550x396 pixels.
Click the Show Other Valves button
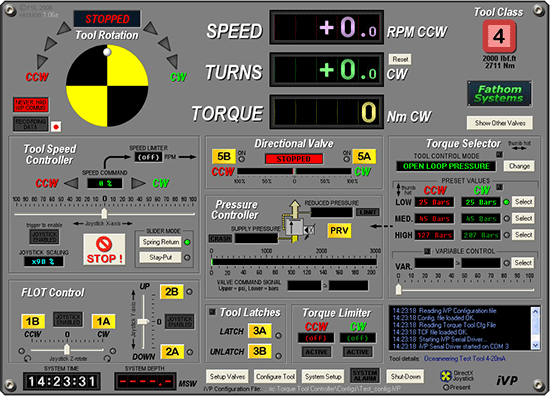coord(500,123)
